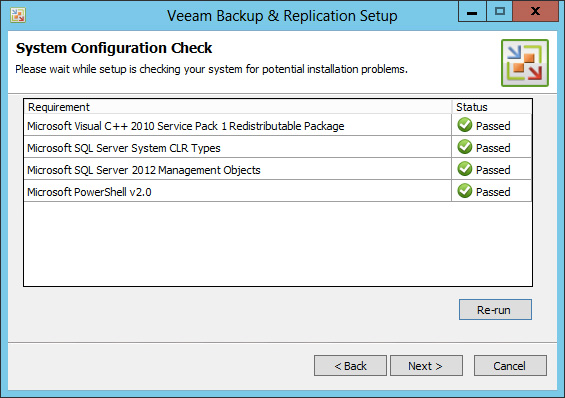Go to the next setup step

coord(426,366)
